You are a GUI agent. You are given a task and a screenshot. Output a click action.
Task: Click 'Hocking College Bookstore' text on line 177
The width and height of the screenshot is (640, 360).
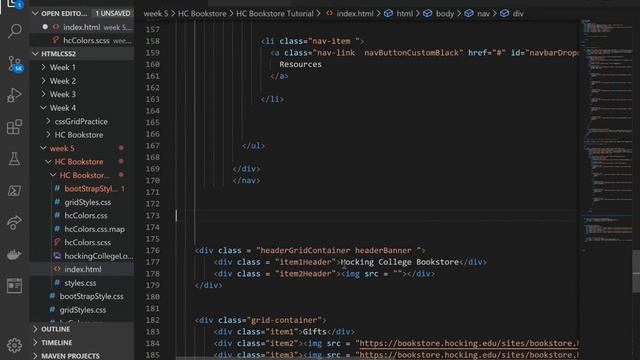(400, 262)
